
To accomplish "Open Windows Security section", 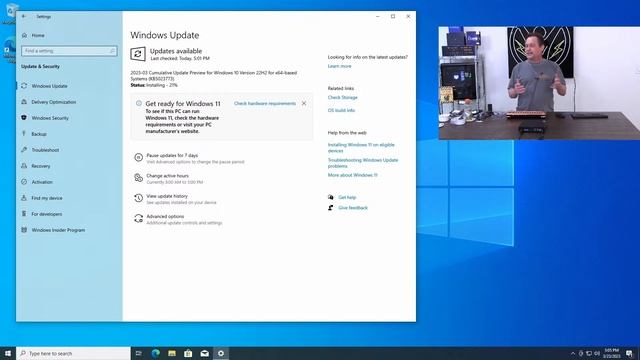I will click(50, 118).
